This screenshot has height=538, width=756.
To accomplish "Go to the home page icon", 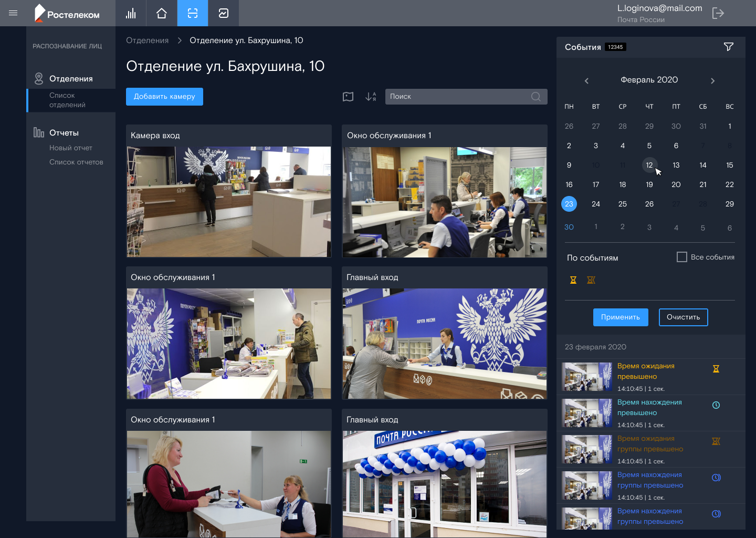I will coord(162,13).
